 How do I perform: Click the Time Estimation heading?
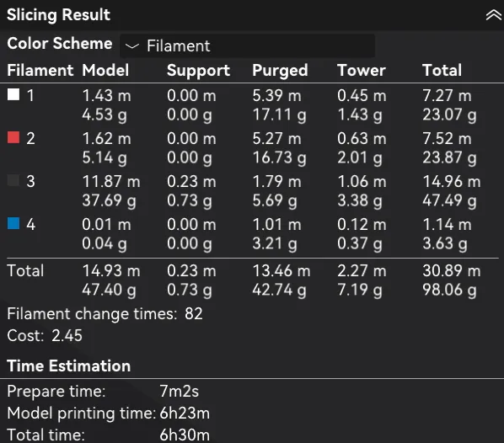pos(69,366)
